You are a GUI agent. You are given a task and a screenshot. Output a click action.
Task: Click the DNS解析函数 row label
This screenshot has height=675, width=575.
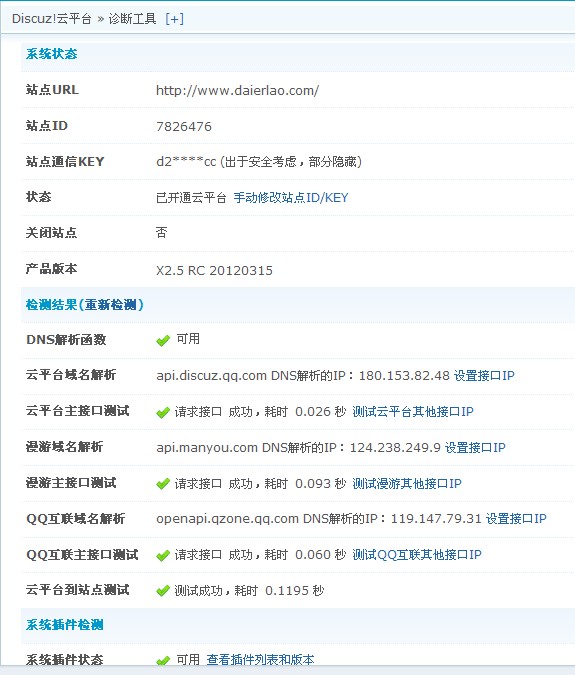(x=66, y=340)
